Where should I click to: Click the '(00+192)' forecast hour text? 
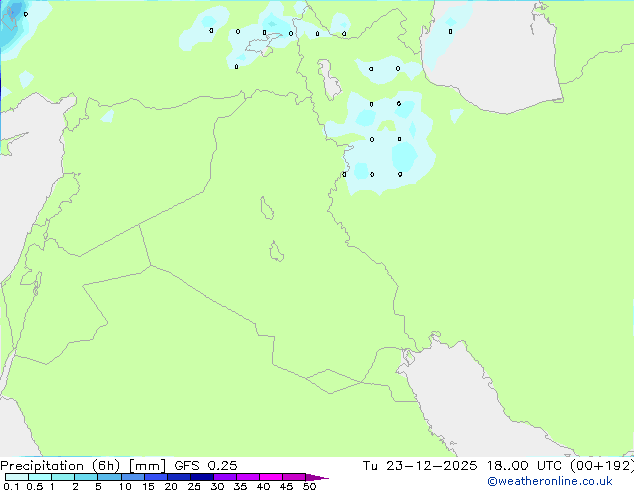click(602, 466)
